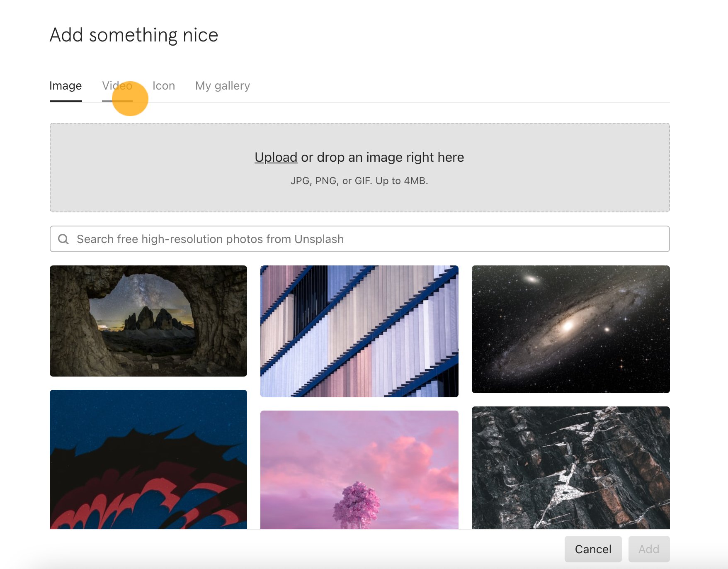Image resolution: width=728 pixels, height=569 pixels.
Task: Click the 'or drop an image right here' text
Action: [x=383, y=157]
